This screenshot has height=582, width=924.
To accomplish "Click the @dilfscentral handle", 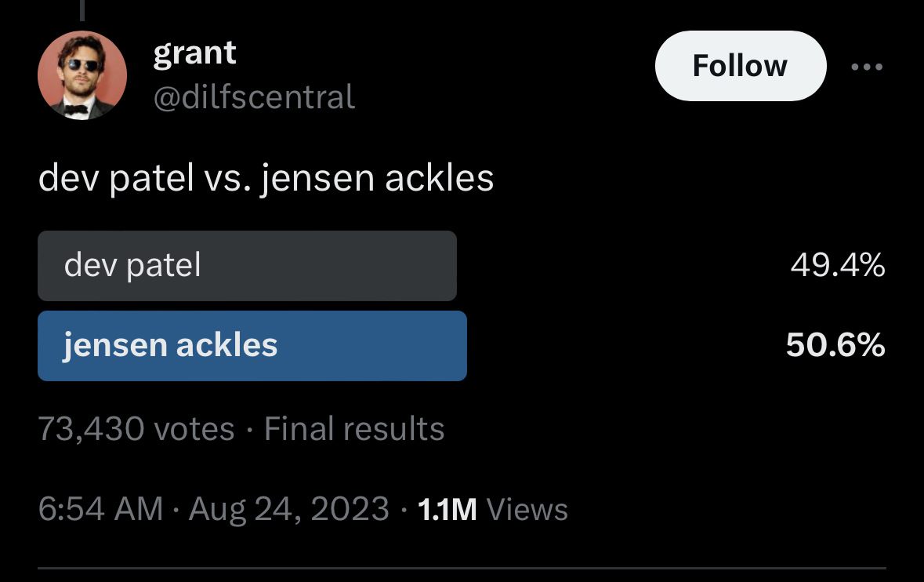I will (x=254, y=97).
